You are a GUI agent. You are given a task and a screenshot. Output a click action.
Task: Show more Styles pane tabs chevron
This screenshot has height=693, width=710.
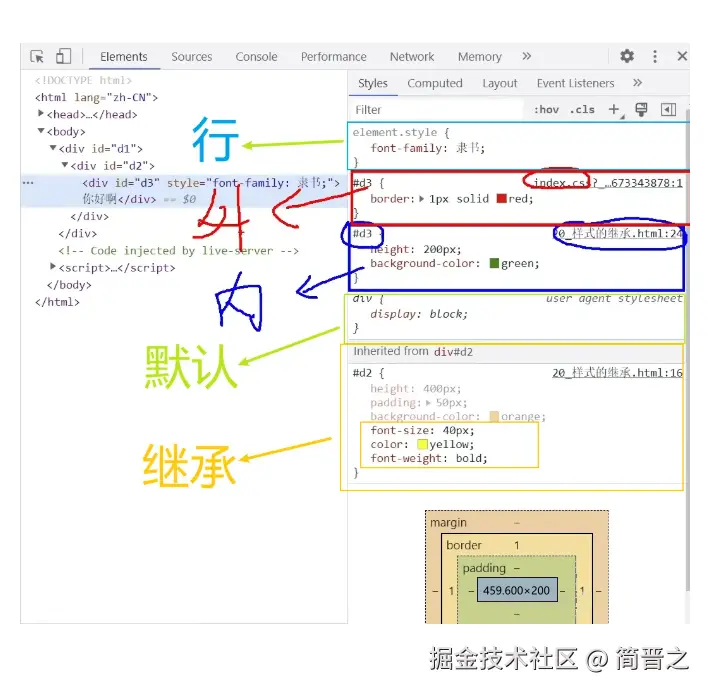point(637,82)
